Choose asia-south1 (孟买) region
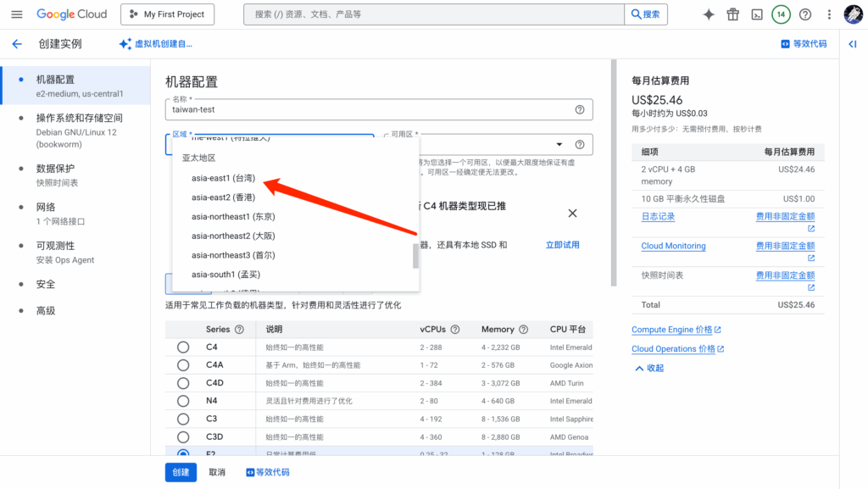 296,275
